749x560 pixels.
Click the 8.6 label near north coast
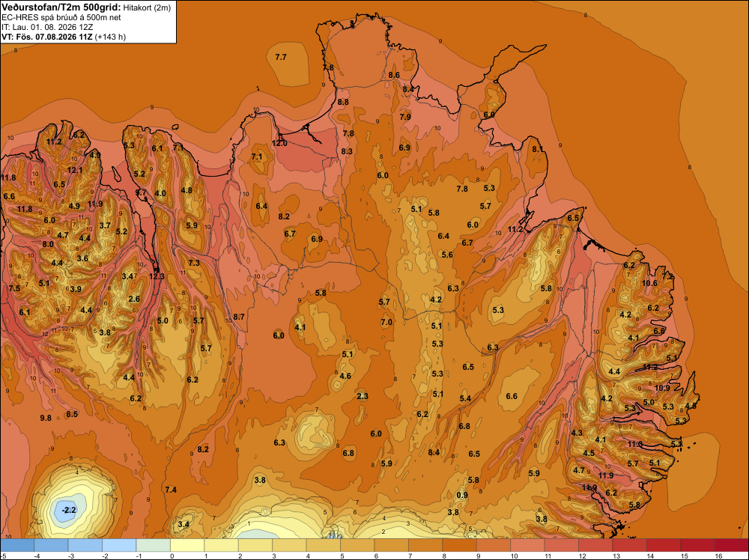click(x=394, y=75)
